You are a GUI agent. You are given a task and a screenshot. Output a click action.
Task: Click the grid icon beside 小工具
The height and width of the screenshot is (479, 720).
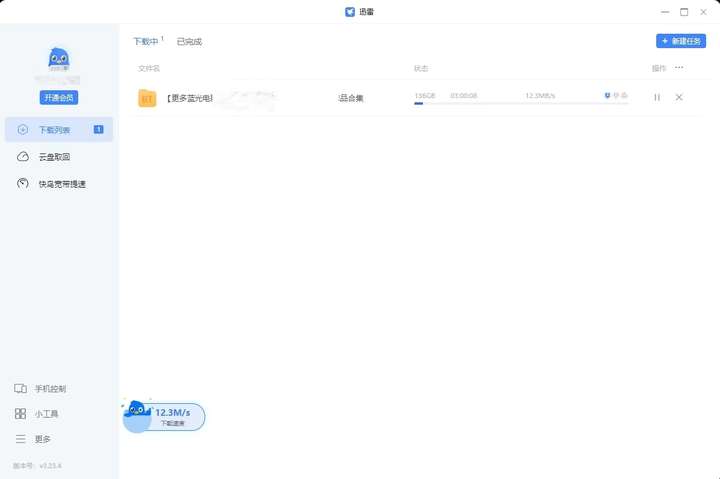20,414
